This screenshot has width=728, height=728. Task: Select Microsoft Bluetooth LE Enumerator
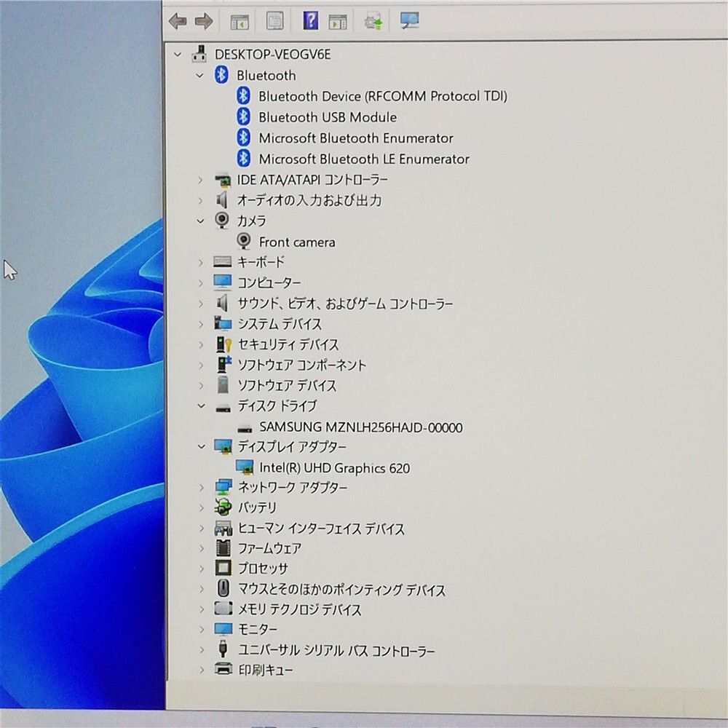point(364,159)
